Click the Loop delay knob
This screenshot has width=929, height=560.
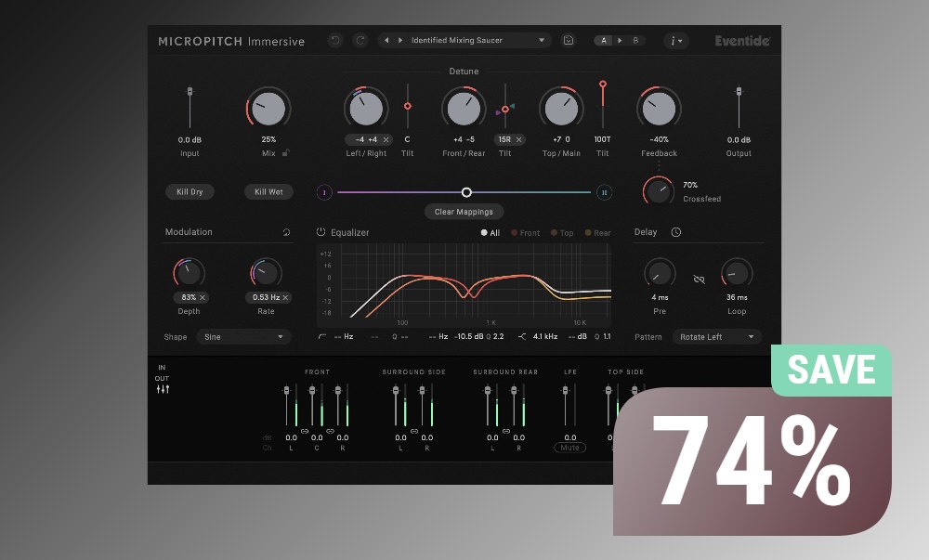[737, 273]
